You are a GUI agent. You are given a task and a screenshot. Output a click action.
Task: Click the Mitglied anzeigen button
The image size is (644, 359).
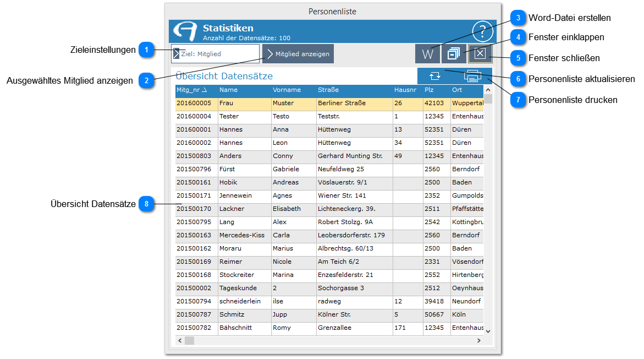[298, 54]
